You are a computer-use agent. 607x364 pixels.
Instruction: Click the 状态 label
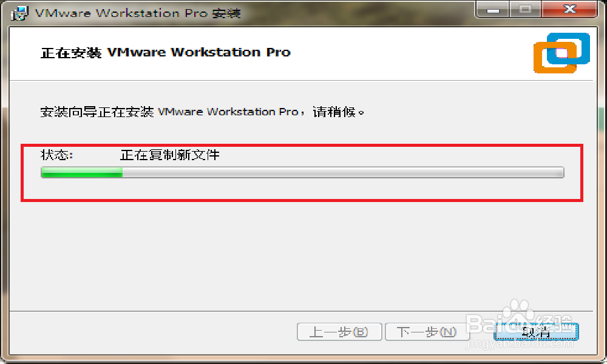coord(57,155)
